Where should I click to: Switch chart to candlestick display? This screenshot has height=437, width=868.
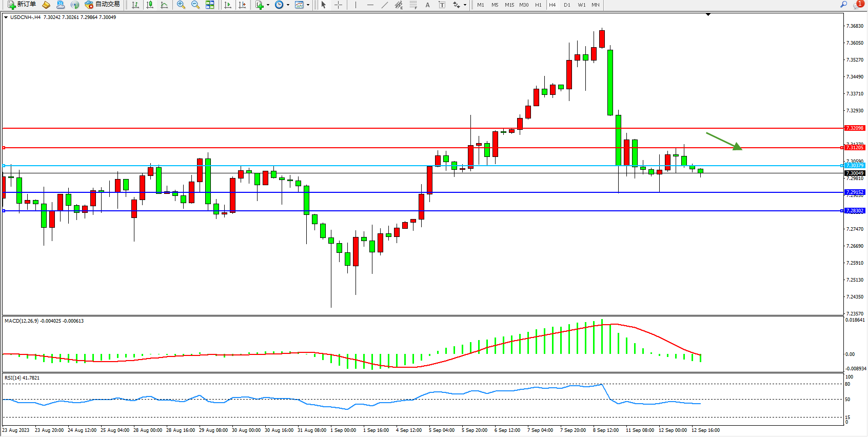tap(150, 5)
